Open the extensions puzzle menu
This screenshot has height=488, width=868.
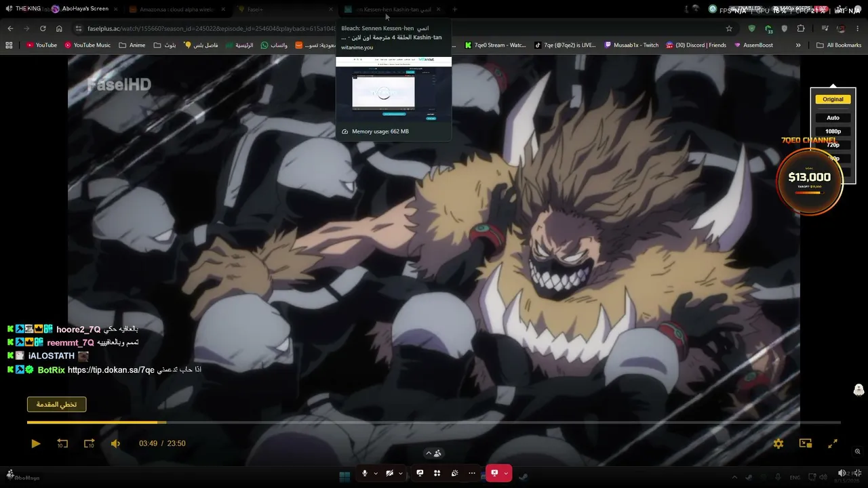pyautogui.click(x=801, y=28)
